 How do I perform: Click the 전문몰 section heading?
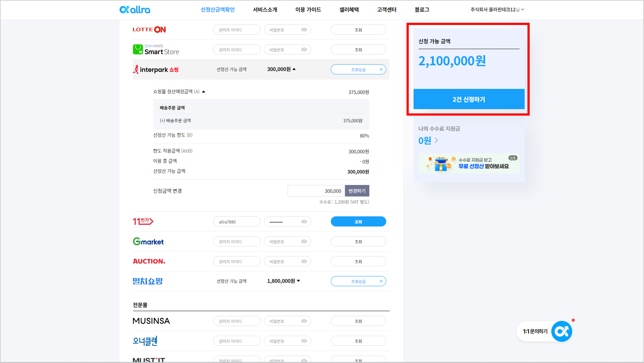coord(140,305)
